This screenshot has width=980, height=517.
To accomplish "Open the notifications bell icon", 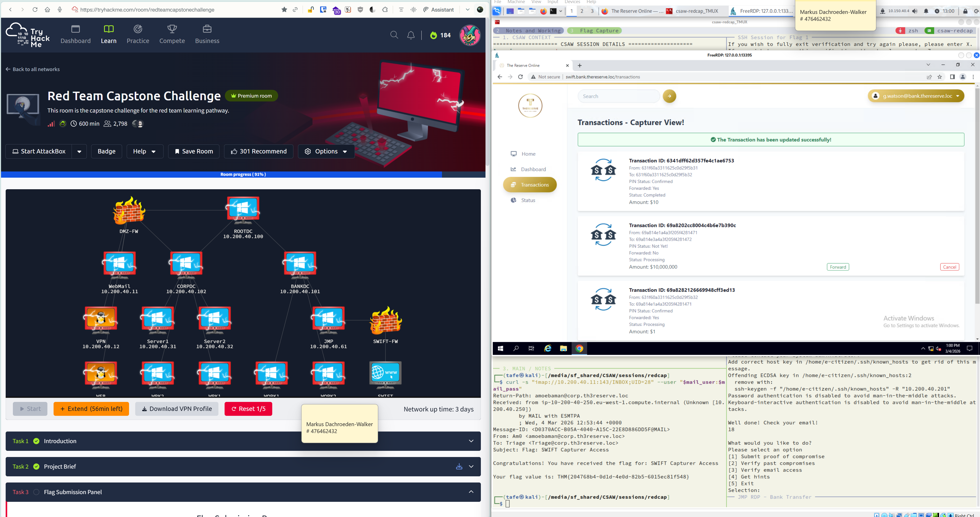I will coord(411,35).
